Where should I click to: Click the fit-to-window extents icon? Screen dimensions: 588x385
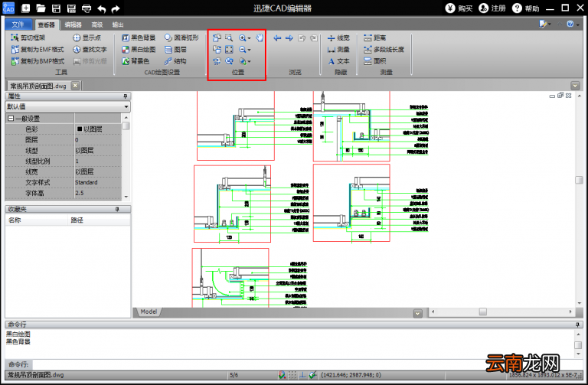229,50
